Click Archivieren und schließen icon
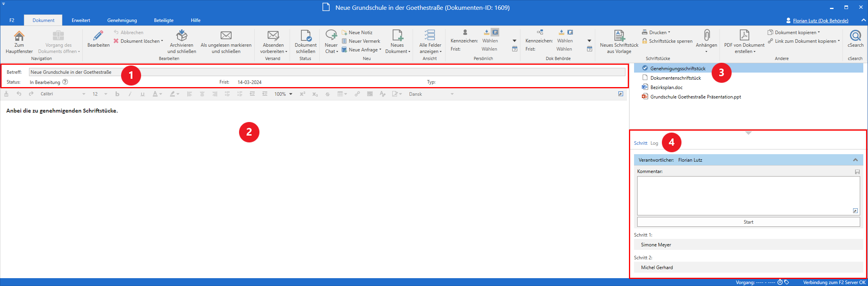The image size is (868, 286). pos(181,36)
